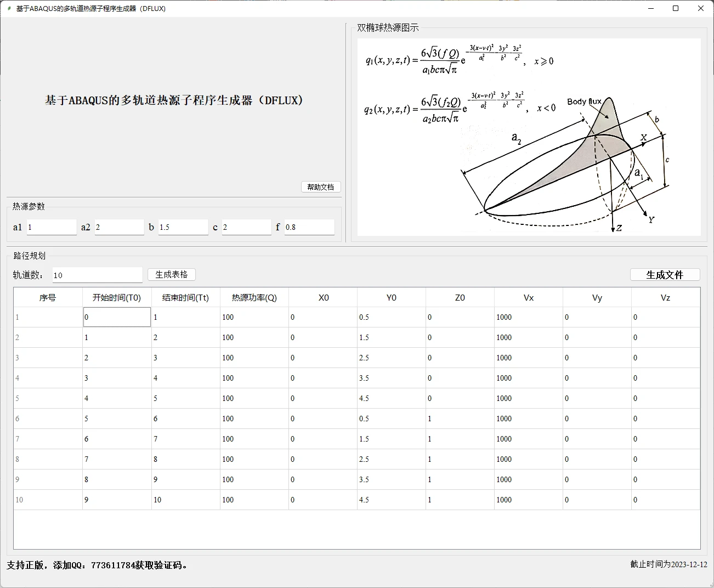714x588 pixels.
Task: Click the main title 基于ABAQUS的多轨道热源子程序生成器
Action: [x=174, y=100]
